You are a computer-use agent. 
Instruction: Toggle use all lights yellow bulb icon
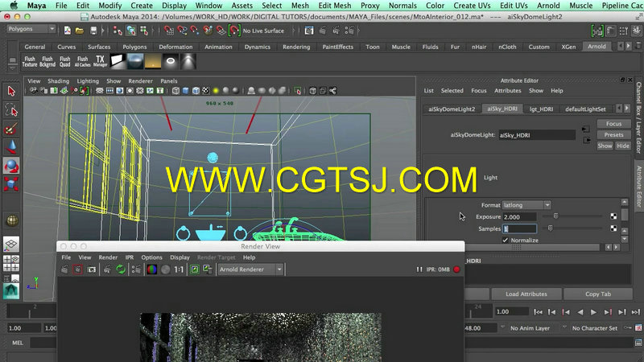pyautogui.click(x=216, y=91)
